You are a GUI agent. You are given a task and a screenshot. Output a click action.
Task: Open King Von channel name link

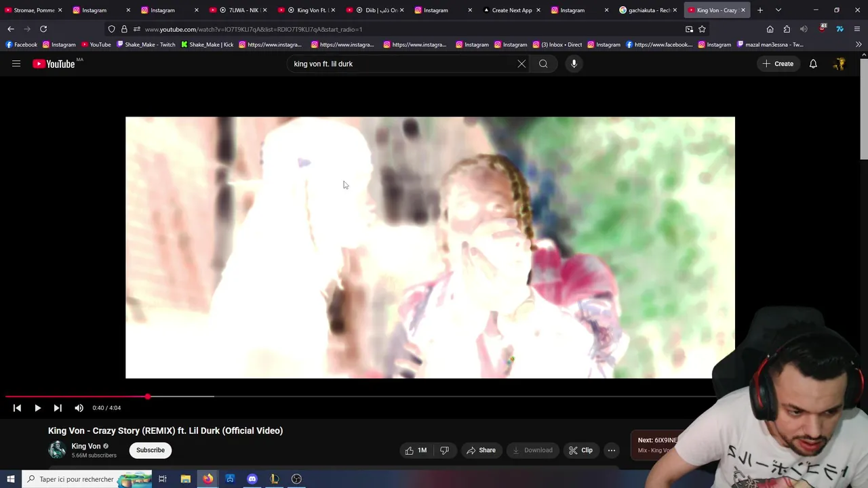click(86, 446)
